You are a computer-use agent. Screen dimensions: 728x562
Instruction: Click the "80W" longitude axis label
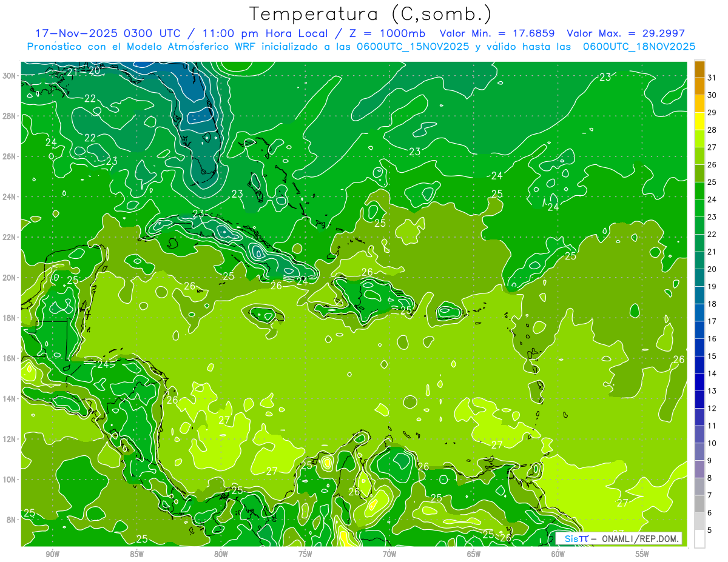[x=221, y=554]
